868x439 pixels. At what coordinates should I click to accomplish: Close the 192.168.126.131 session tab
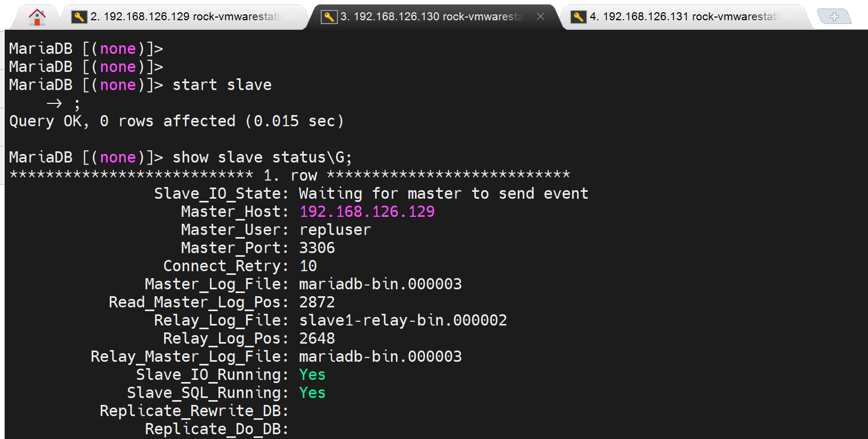(x=790, y=17)
